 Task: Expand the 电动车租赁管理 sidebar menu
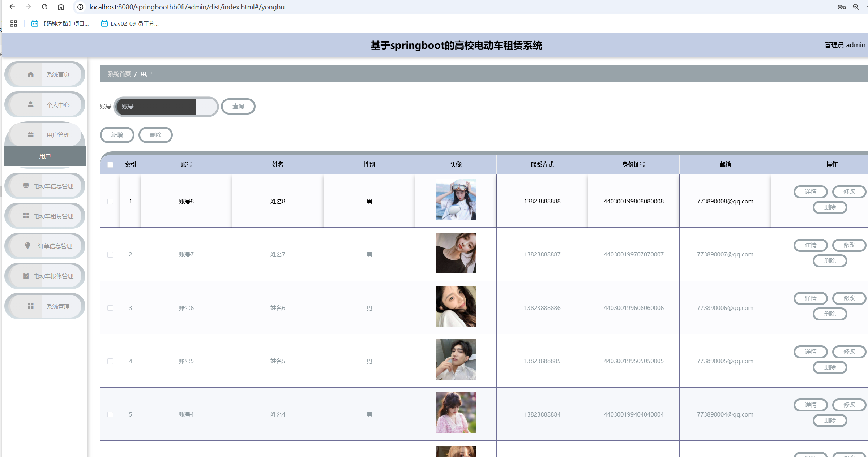pyautogui.click(x=53, y=216)
